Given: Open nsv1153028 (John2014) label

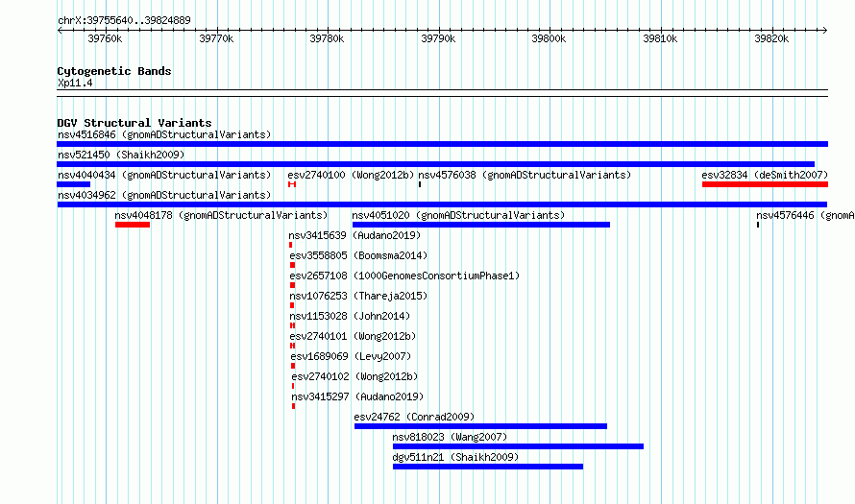Looking at the screenshot, I should (x=350, y=316).
